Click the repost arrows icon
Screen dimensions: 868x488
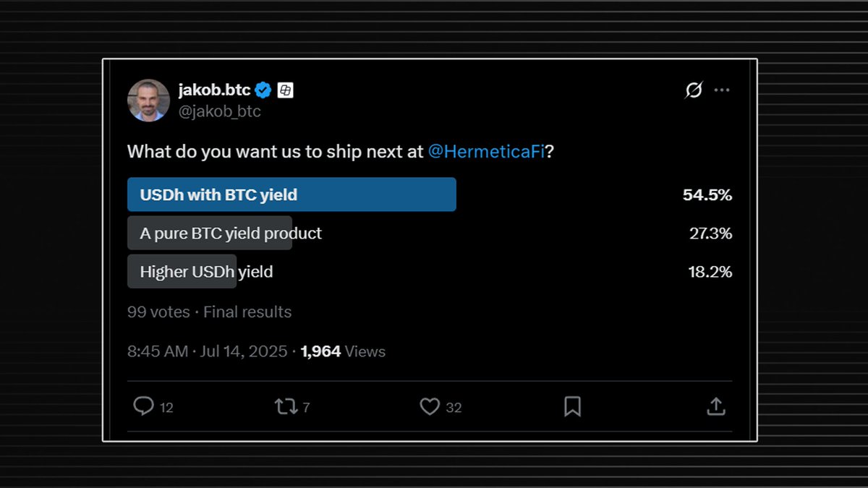(x=286, y=407)
